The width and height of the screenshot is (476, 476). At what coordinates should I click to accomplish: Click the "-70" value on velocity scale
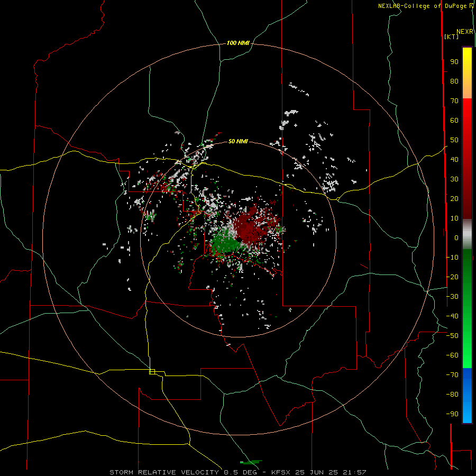click(452, 374)
